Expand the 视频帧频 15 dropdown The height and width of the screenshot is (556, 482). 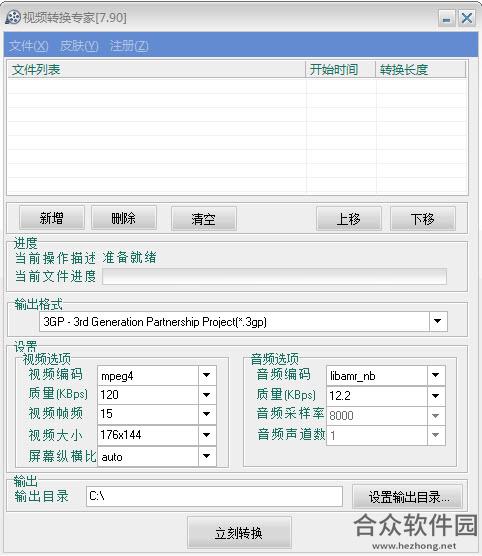[x=207, y=414]
